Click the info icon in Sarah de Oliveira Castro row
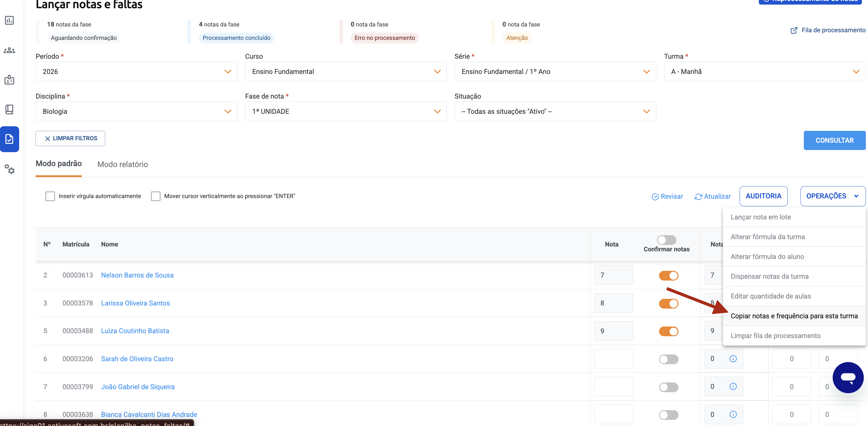 [733, 358]
